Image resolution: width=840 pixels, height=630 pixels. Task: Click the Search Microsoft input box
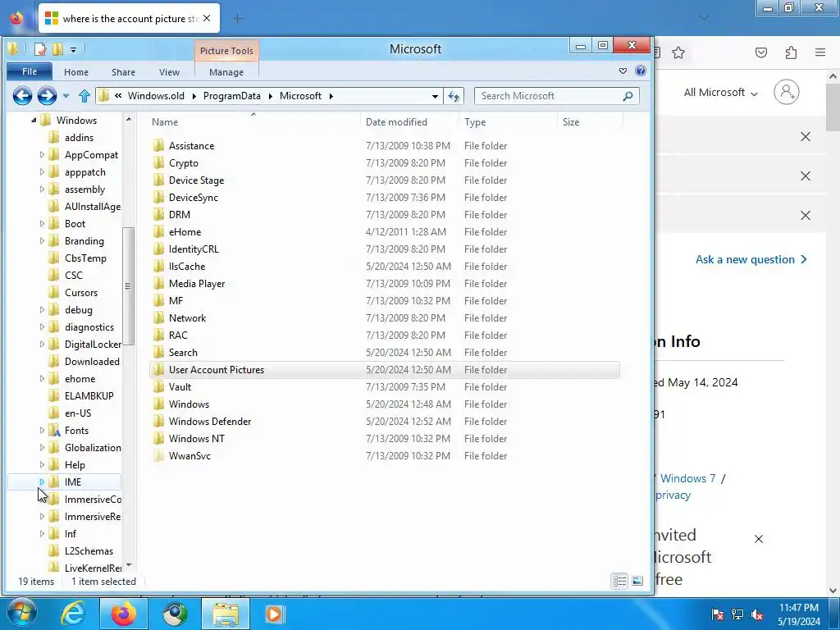tap(549, 96)
